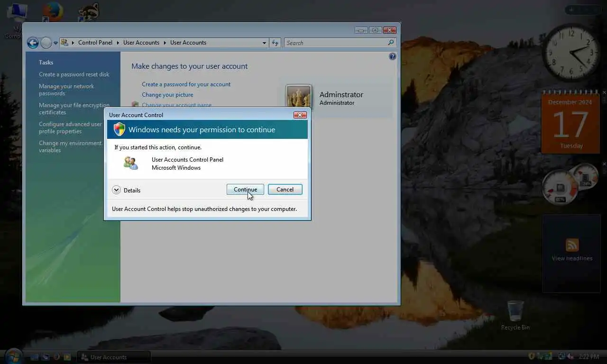Click the magnifier search icon
607x364 pixels.
(x=391, y=43)
